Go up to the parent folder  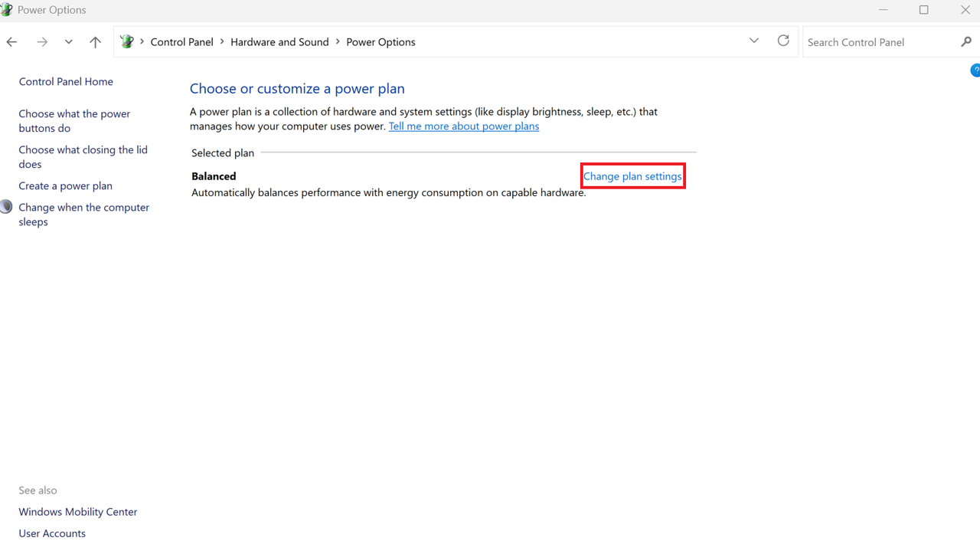95,41
